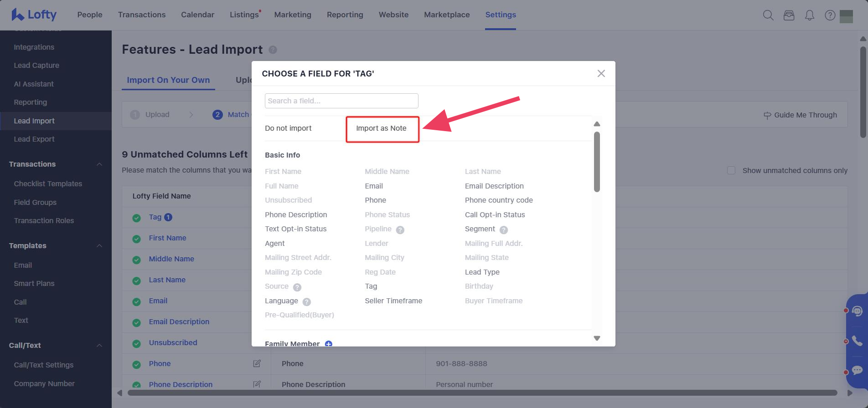Screen dimensions: 868x408
Task: Click the field list scrollbar thumb
Action: coord(597,162)
